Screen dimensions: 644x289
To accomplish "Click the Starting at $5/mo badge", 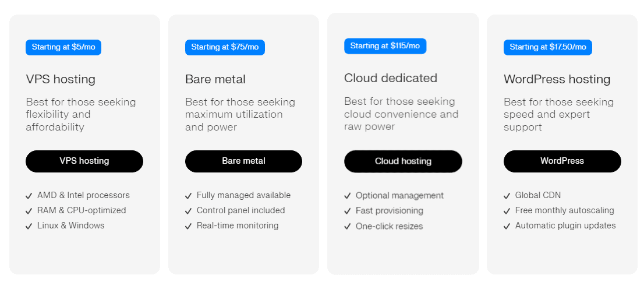I will pos(63,48).
